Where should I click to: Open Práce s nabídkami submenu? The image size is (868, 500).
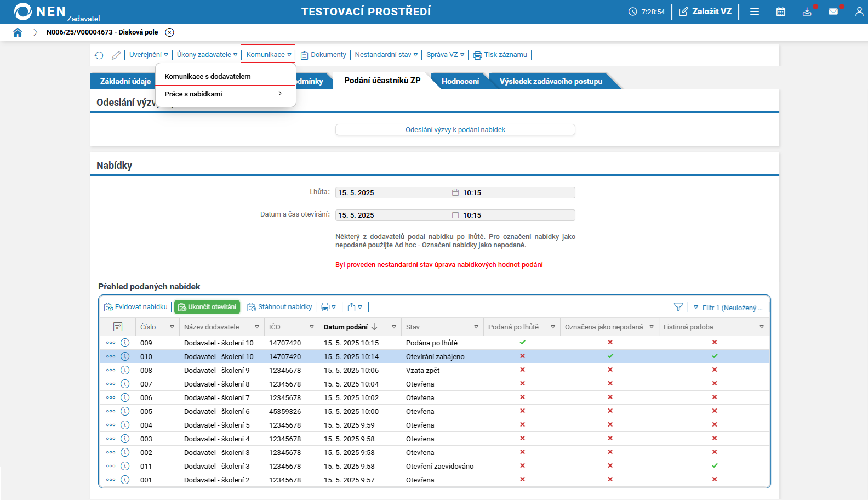pyautogui.click(x=224, y=94)
